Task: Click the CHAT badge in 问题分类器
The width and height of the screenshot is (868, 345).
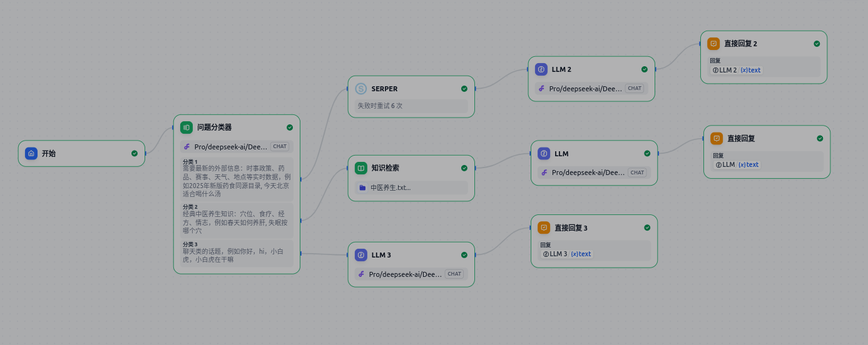Action: (x=280, y=147)
